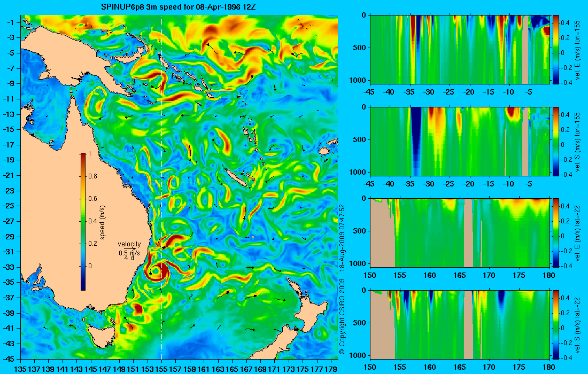
Task: Click the "velocity" legend label on the map
Action: [x=129, y=244]
